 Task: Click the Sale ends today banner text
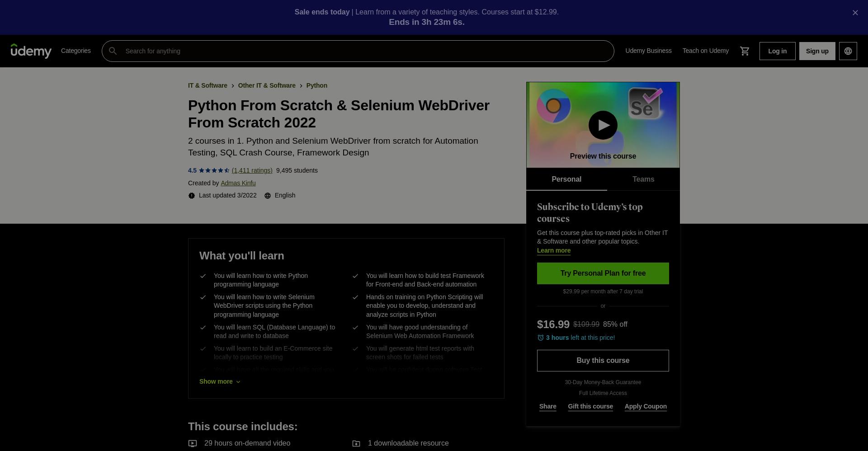tap(322, 12)
